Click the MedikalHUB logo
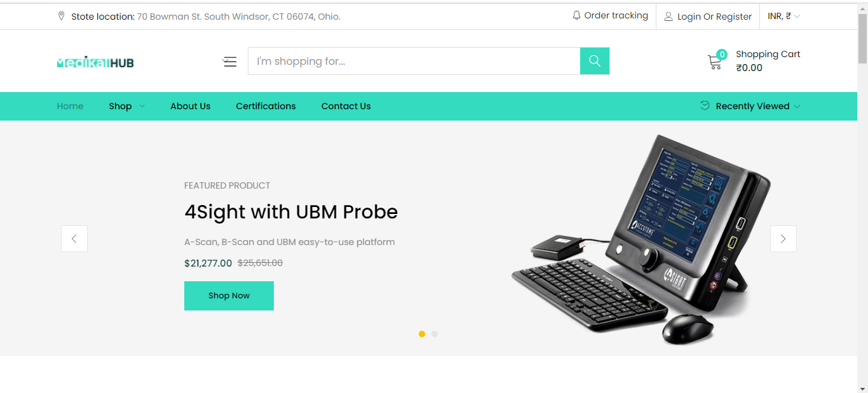This screenshot has height=393, width=868. point(95,62)
